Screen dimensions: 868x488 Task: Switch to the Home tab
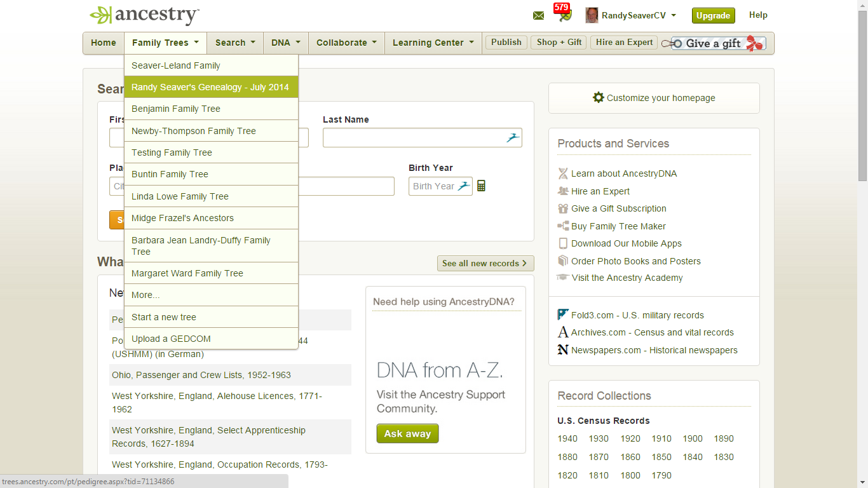click(103, 43)
